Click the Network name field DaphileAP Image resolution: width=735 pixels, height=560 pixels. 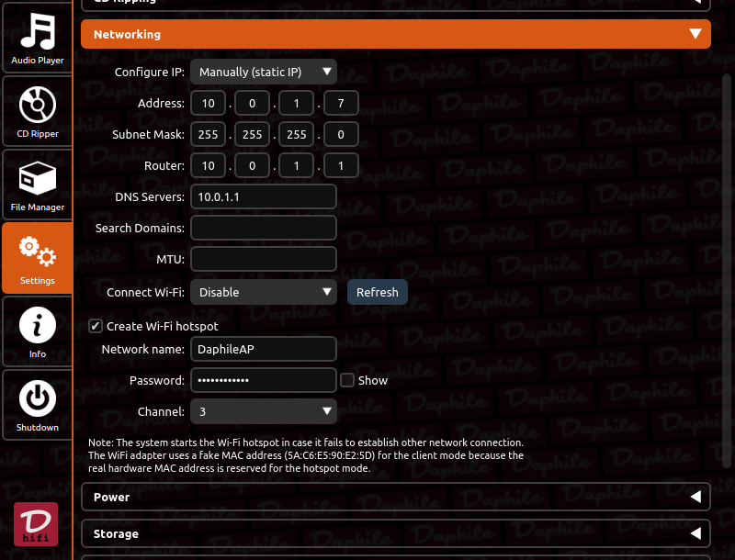264,349
